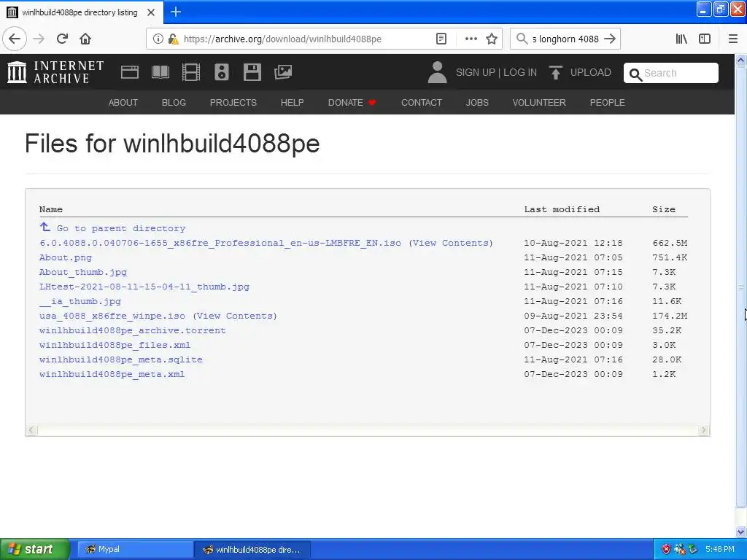
Task: Click the listing's horizontal scroll left arrow
Action: (x=31, y=430)
